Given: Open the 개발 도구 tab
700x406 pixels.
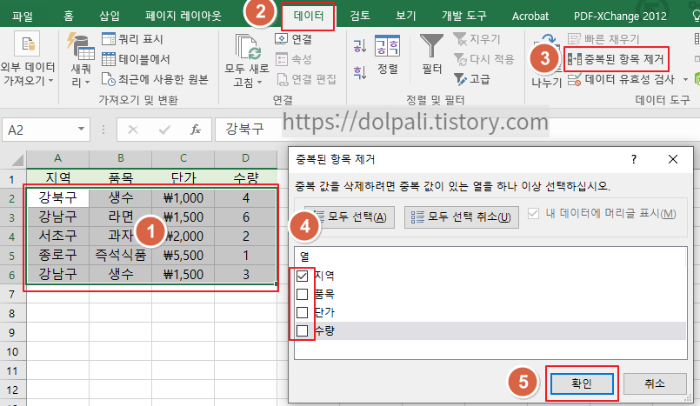Looking at the screenshot, I should pyautogui.click(x=464, y=16).
